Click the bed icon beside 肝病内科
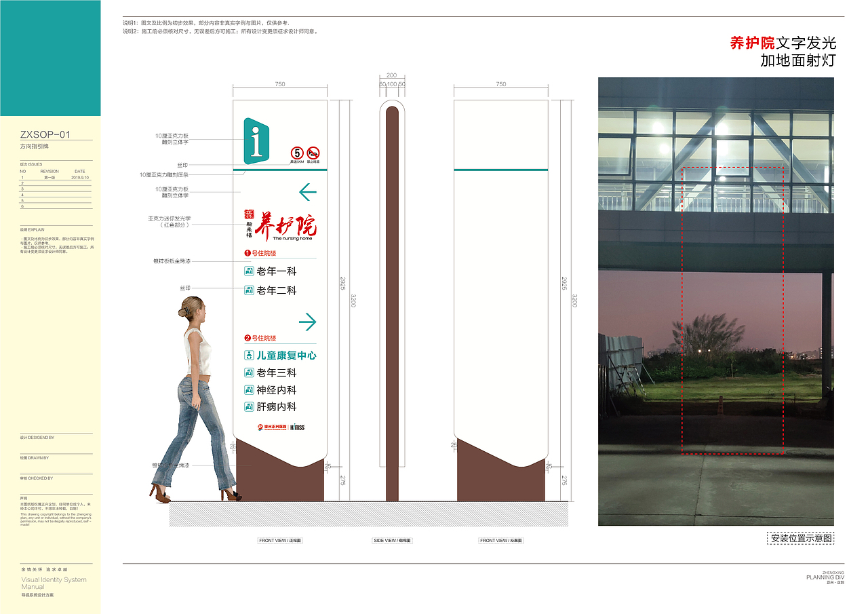Viewport: 868px width, 614px height. 249,407
